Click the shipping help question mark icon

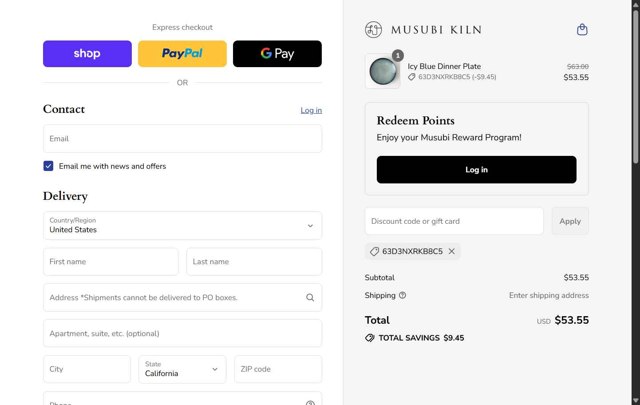point(402,295)
